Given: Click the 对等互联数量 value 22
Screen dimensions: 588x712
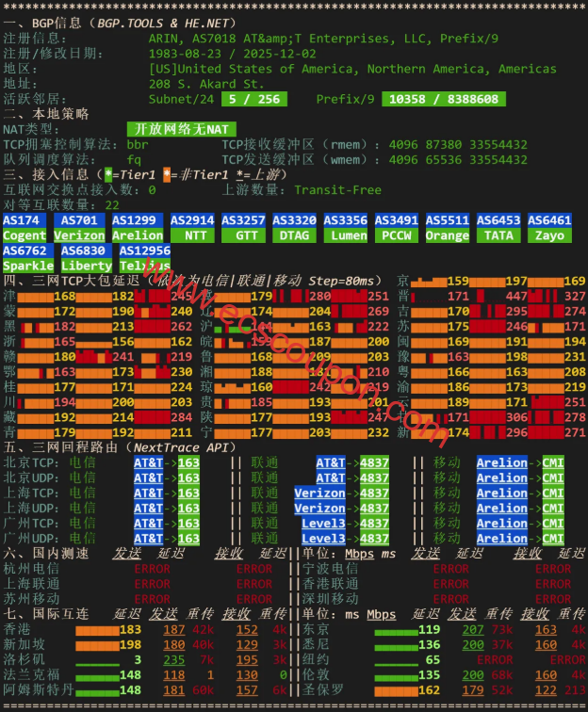Looking at the screenshot, I should point(112,205).
